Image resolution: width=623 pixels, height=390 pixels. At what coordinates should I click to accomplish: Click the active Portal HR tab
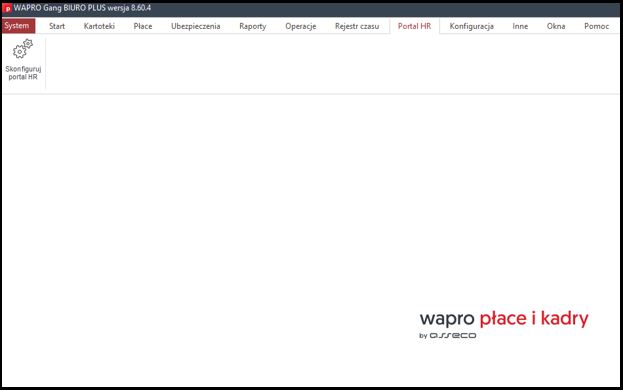(x=414, y=26)
